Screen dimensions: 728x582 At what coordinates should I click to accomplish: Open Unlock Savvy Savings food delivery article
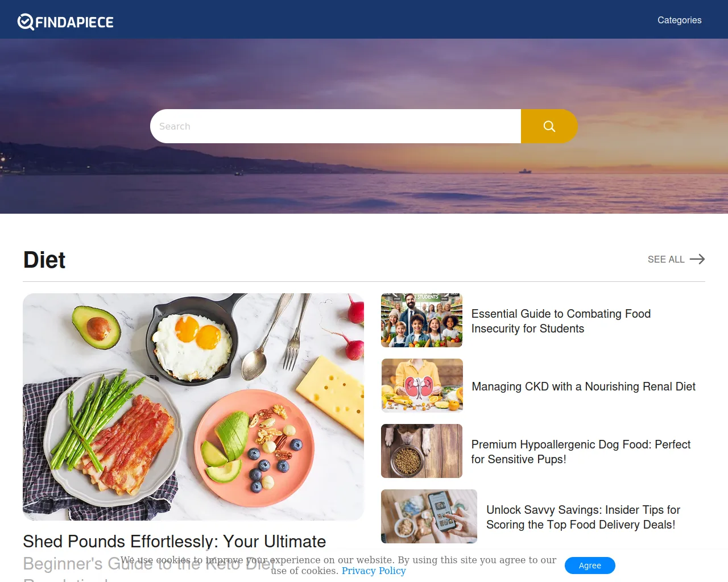coord(583,517)
